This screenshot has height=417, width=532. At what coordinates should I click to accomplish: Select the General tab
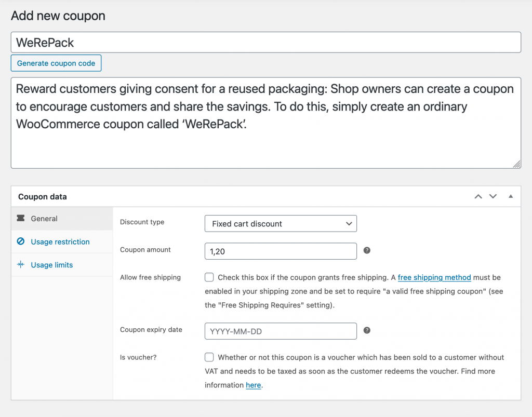click(x=62, y=219)
